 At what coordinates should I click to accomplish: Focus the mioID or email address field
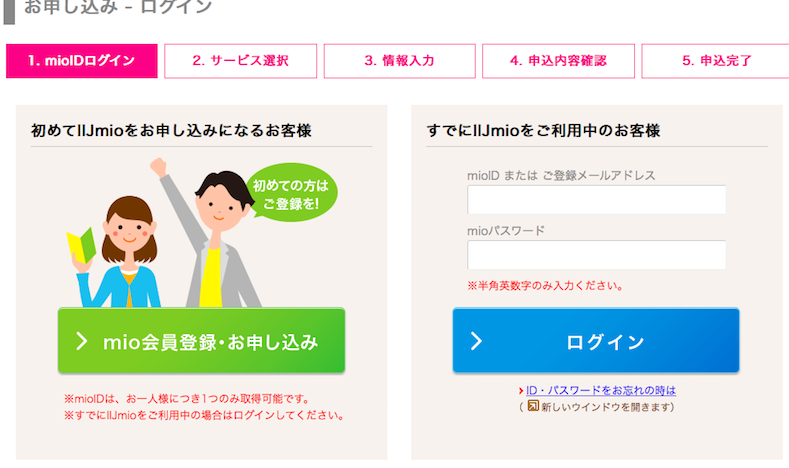pyautogui.click(x=596, y=200)
